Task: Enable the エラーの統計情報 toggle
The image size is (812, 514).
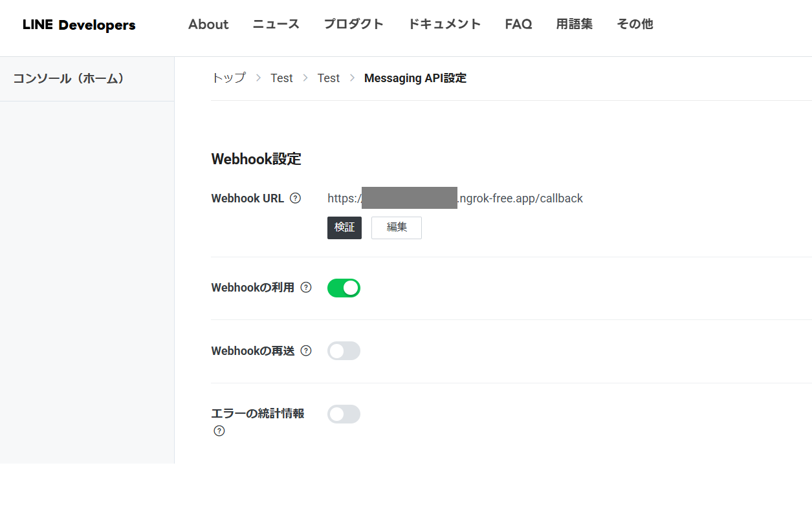Action: 344,414
